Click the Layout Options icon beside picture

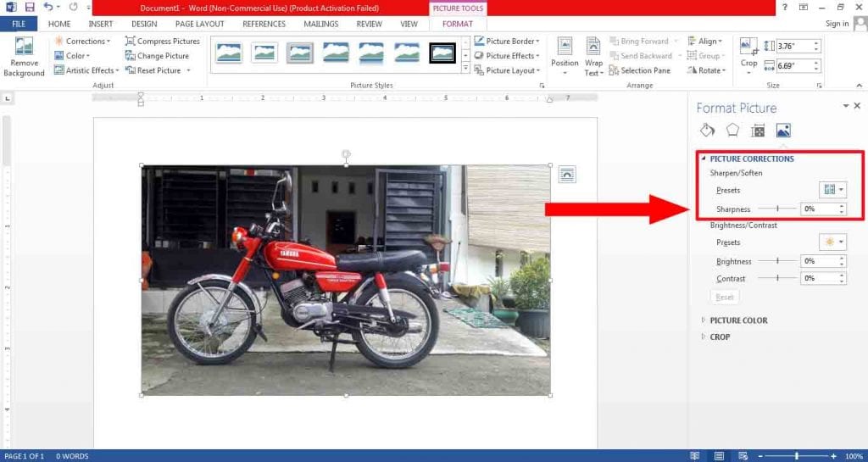(567, 175)
